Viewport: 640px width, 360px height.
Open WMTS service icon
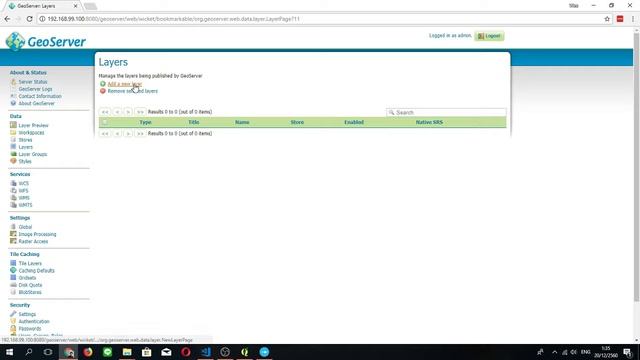point(13,205)
